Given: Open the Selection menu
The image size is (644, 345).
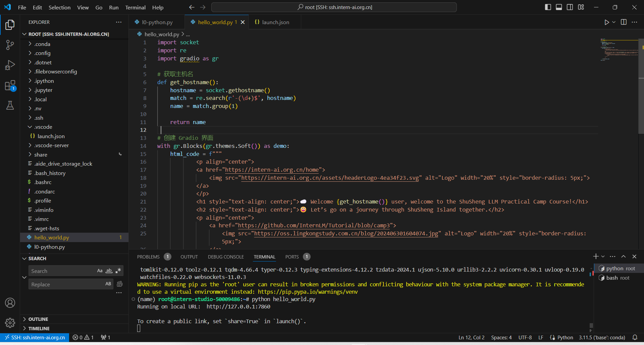Looking at the screenshot, I should tap(59, 7).
